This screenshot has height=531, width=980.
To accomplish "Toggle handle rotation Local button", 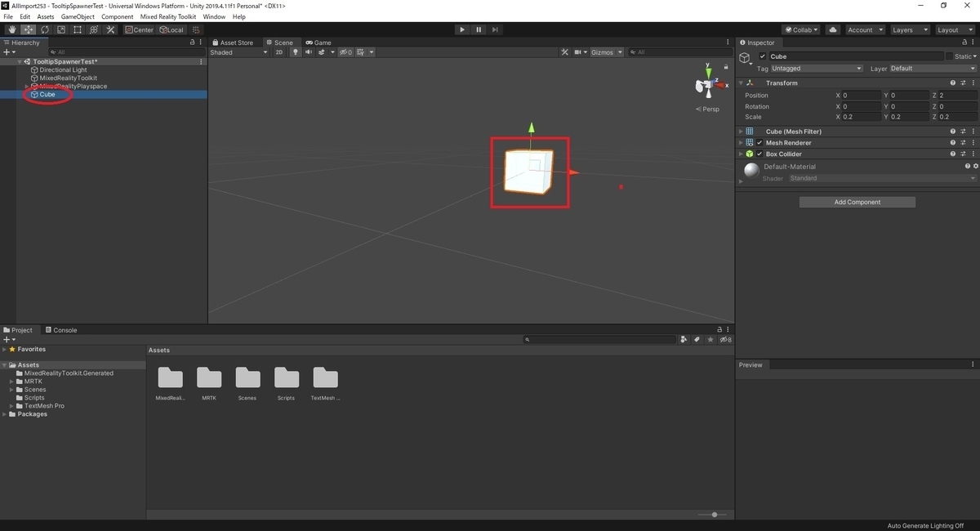I will pos(171,29).
